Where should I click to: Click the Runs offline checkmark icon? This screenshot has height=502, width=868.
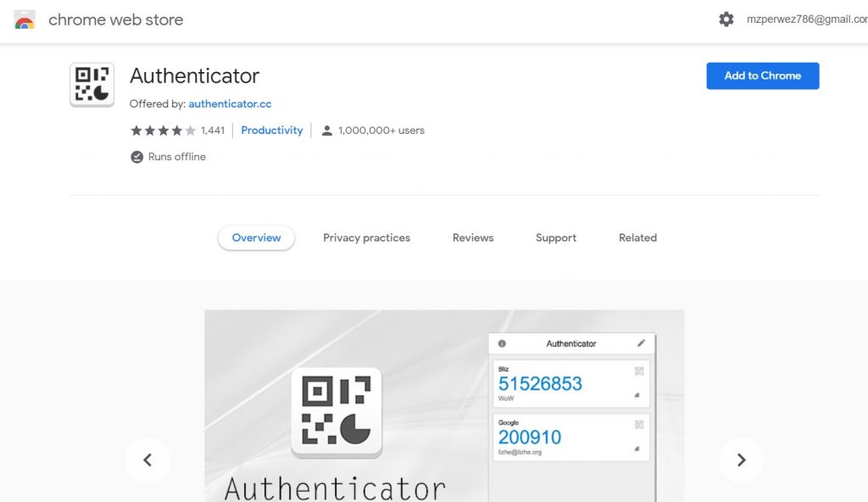pyautogui.click(x=136, y=157)
